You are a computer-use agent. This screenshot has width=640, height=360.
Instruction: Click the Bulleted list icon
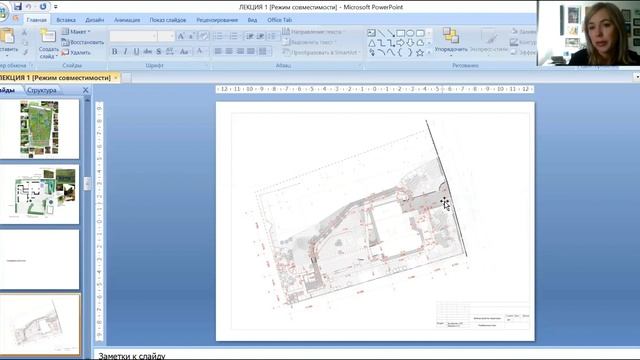[x=218, y=36]
